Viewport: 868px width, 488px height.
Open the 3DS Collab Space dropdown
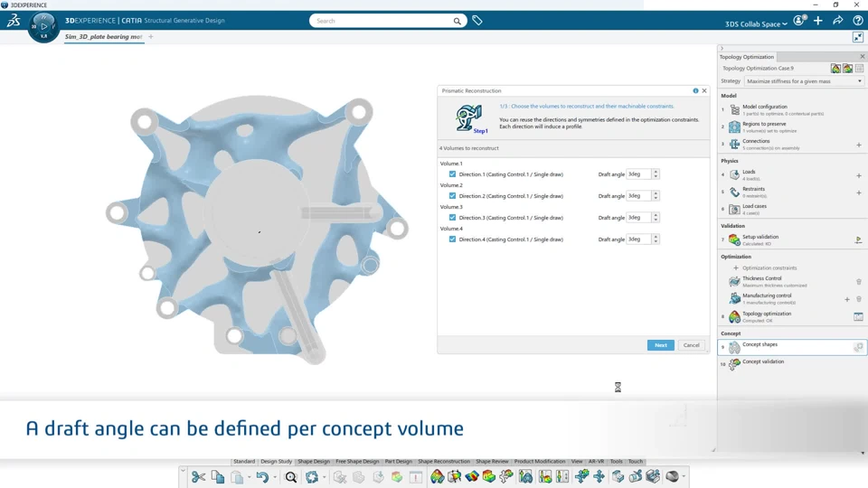[756, 23]
